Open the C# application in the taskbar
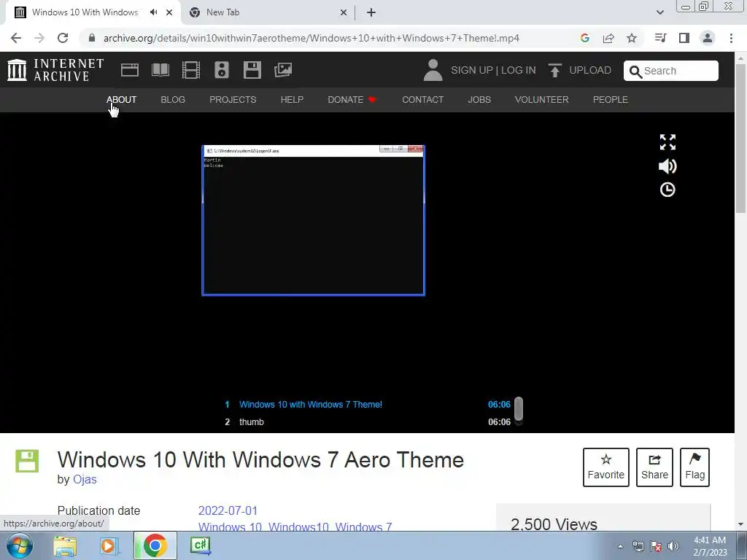 [201, 545]
